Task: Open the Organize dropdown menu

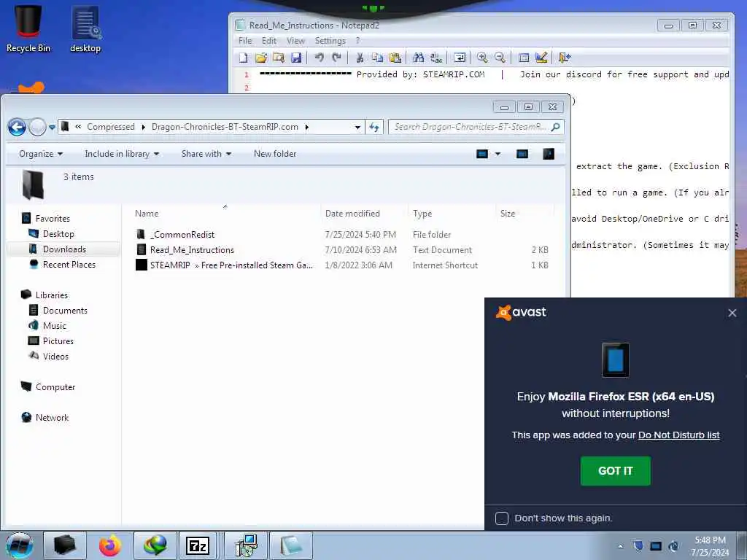Action: pos(41,154)
